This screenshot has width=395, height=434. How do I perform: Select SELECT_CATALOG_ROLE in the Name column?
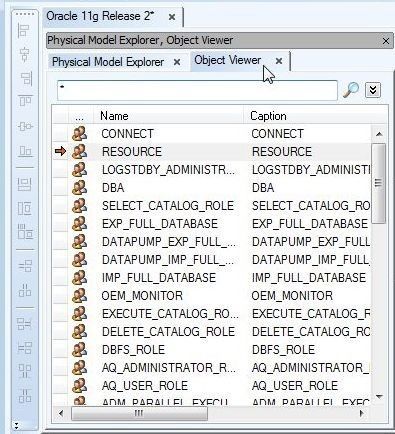(x=168, y=206)
